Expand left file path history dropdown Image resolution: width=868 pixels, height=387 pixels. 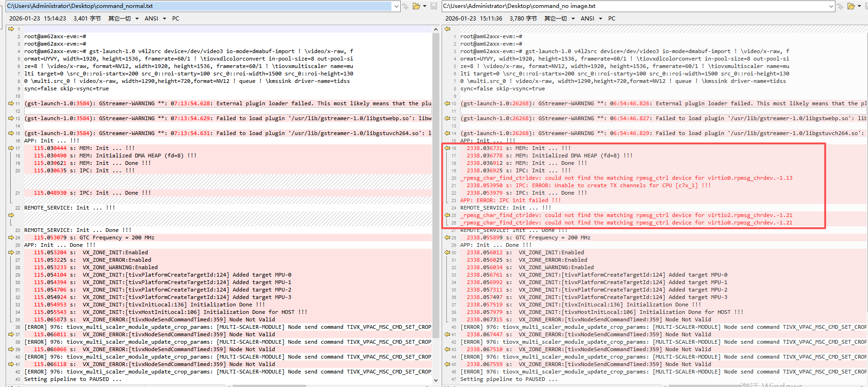(396, 6)
